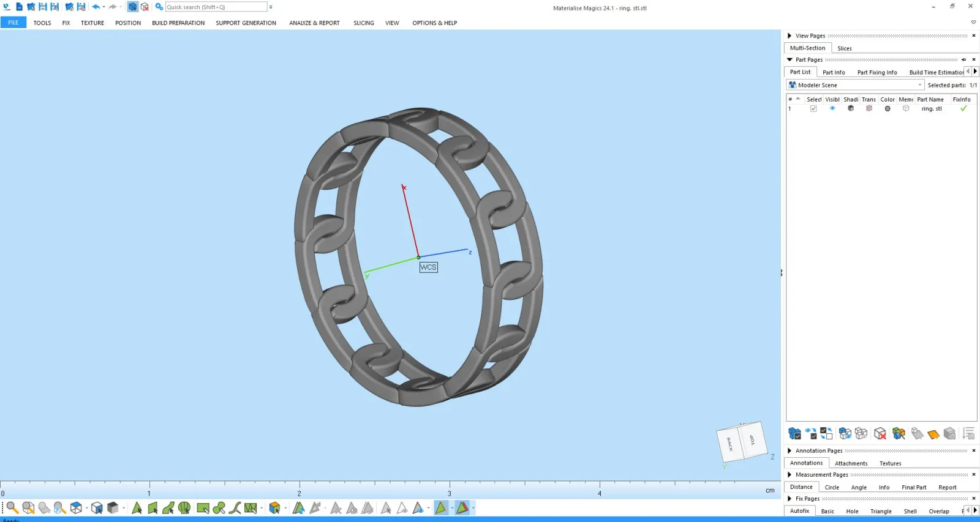Switch to the Part Info tab
Viewport: 980px width, 522px height.
[834, 72]
